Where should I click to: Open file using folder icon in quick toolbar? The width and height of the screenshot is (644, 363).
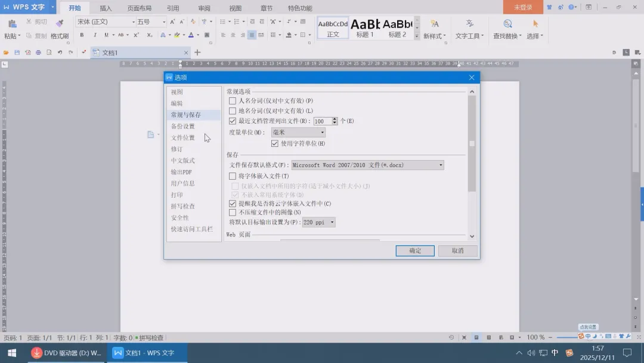coord(6,53)
